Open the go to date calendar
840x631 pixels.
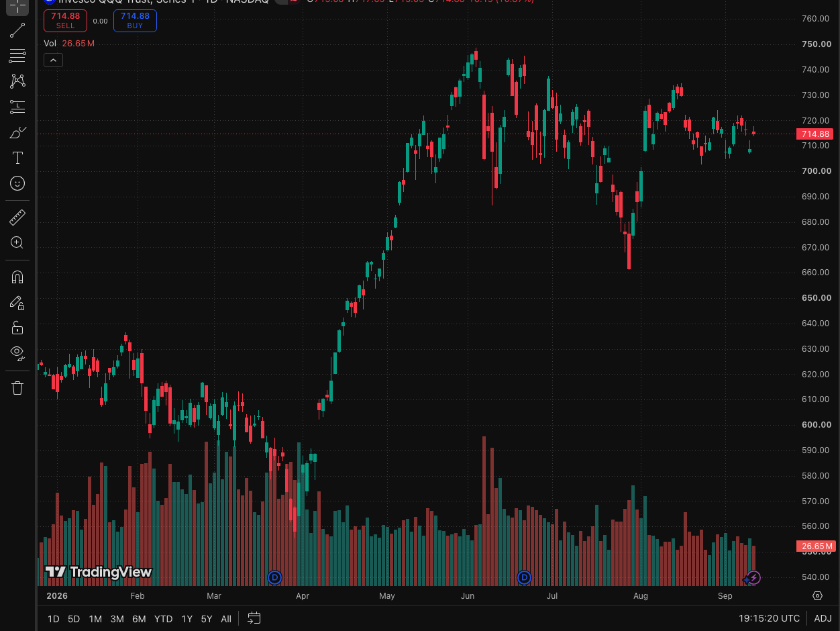tap(254, 618)
